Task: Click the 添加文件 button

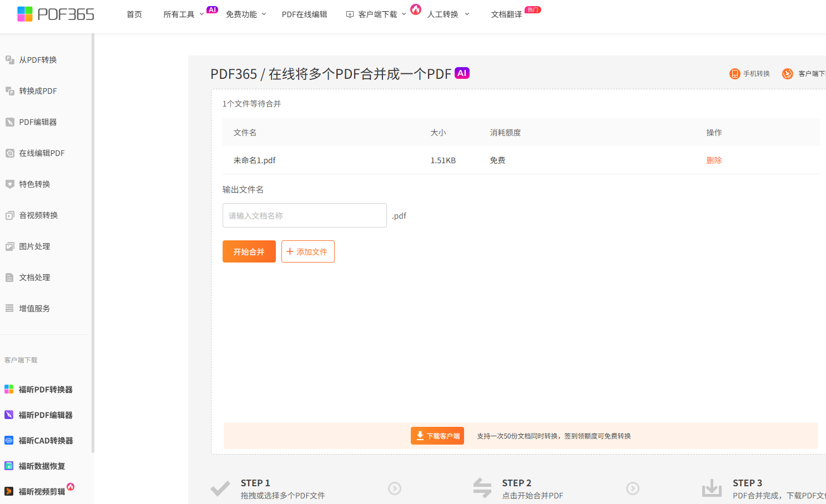Action: tap(308, 251)
